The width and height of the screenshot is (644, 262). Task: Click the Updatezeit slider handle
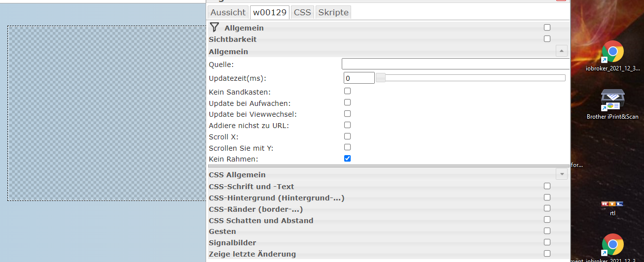381,77
